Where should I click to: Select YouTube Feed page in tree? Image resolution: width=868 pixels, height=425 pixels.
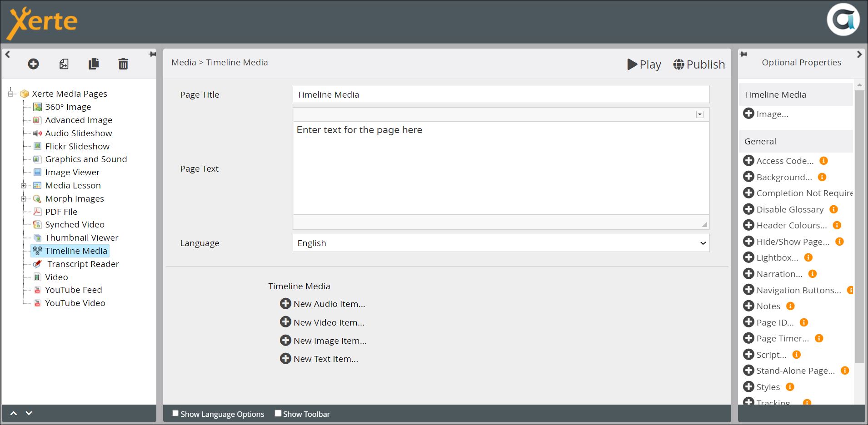(73, 290)
